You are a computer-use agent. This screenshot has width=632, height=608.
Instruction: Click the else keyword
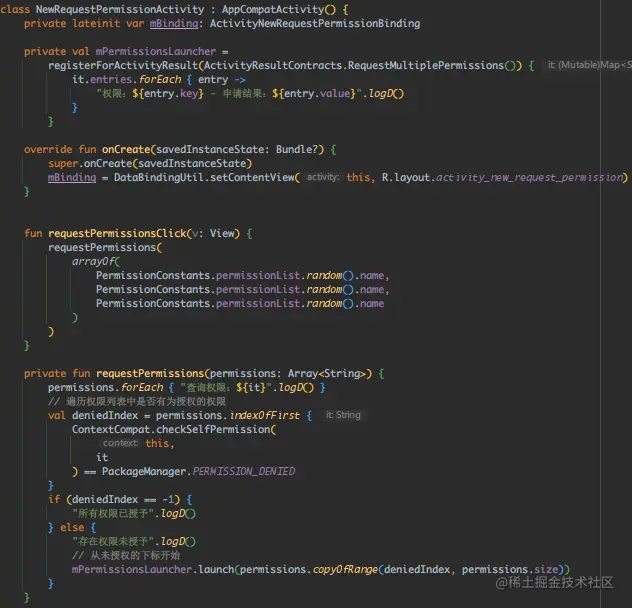coord(72,527)
